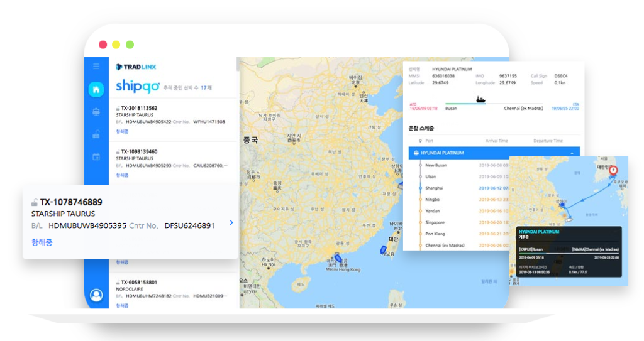Click 항해중 status under TX-2018113562
Viewport: 644px width, 341px height.
(122, 132)
